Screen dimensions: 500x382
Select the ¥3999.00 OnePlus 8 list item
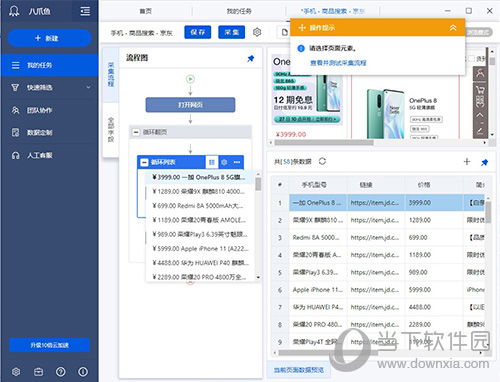pos(200,177)
